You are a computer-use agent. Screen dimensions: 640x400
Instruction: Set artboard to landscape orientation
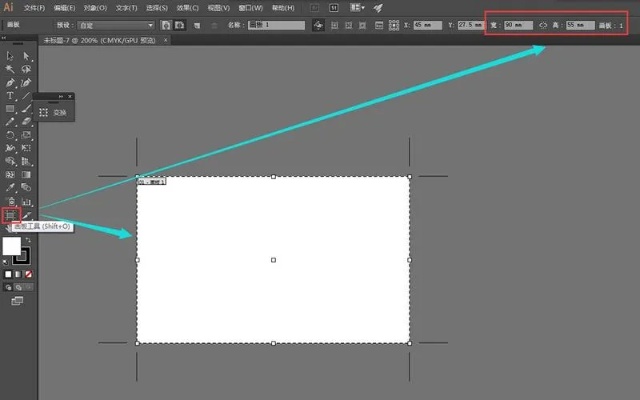click(179, 25)
